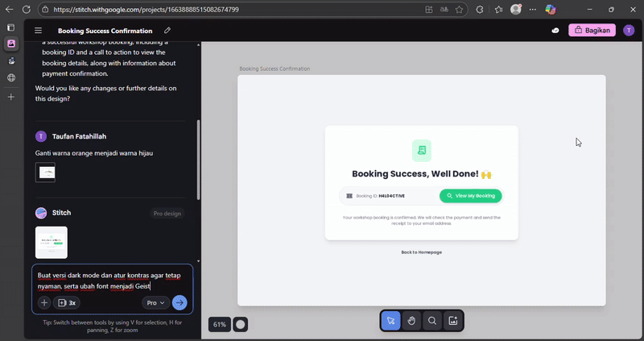Click the Taufan Fatahillah avatar in chat

point(41,136)
